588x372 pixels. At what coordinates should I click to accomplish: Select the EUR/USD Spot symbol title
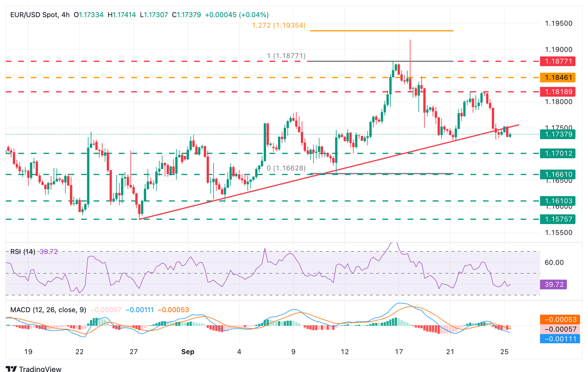(34, 15)
